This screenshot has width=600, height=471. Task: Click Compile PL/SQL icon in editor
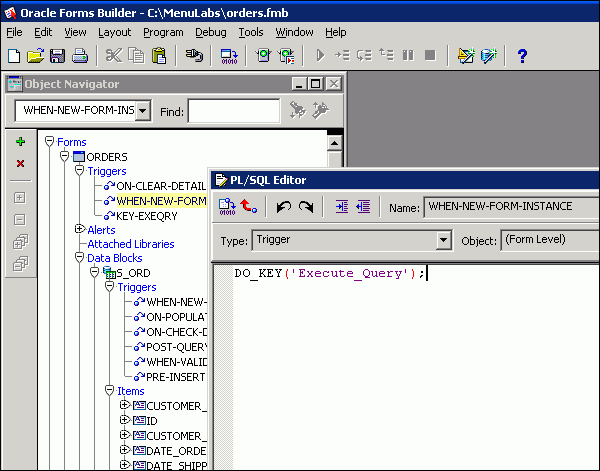click(x=227, y=207)
